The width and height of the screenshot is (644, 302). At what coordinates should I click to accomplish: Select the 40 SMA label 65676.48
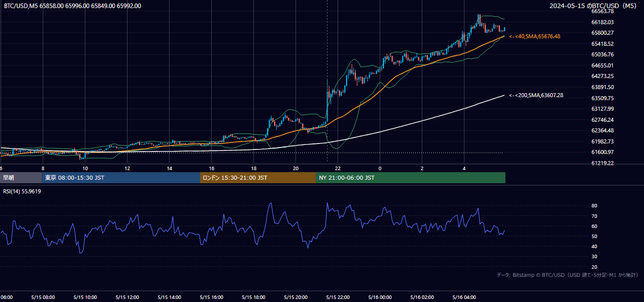click(x=535, y=36)
